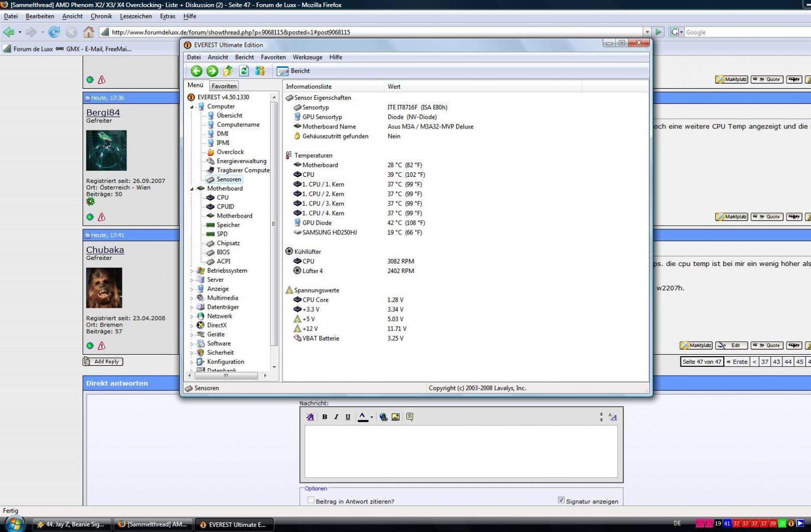The height and width of the screenshot is (532, 811).
Task: Switch editor mode icon
Action: click(x=613, y=417)
